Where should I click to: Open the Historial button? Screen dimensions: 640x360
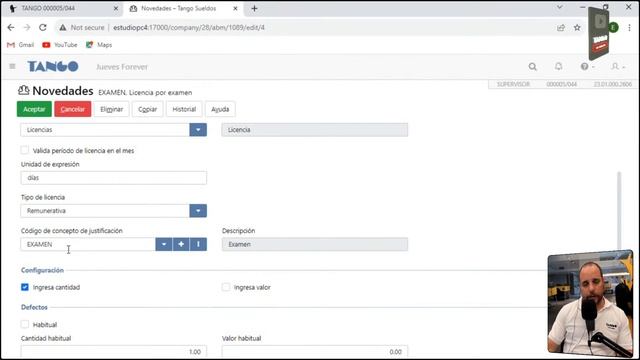tap(184, 109)
